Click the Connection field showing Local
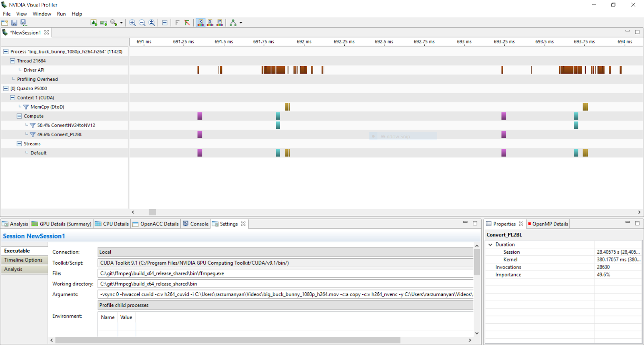Viewport: 644px width, 345px height. [285, 252]
